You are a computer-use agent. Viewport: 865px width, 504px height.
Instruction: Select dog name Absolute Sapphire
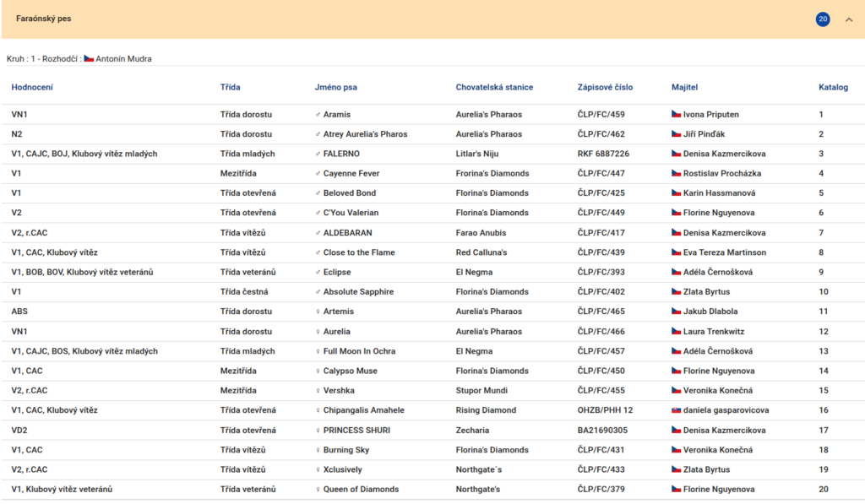(x=358, y=292)
